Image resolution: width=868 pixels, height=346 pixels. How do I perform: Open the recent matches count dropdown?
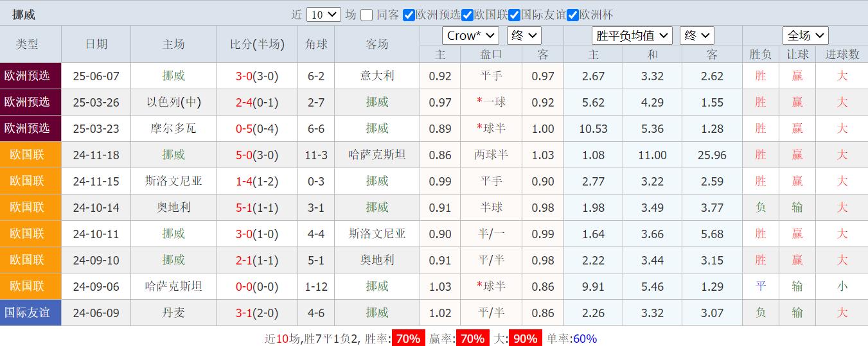tap(324, 15)
